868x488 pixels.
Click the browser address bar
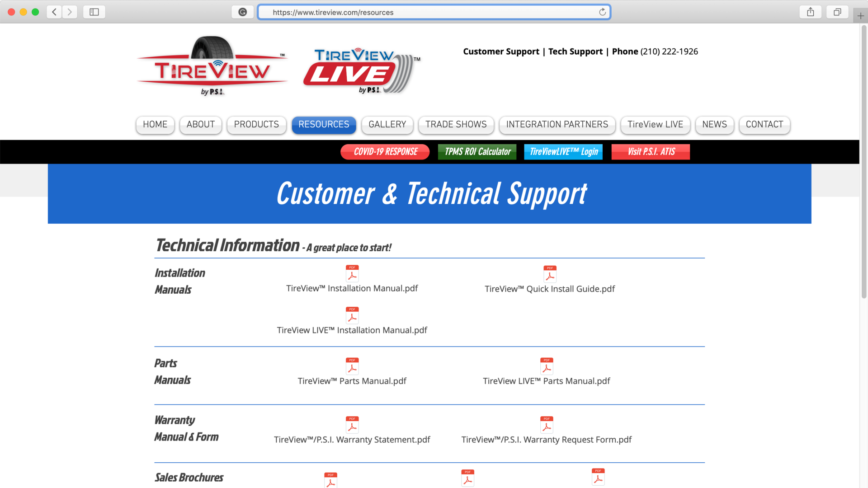(434, 12)
